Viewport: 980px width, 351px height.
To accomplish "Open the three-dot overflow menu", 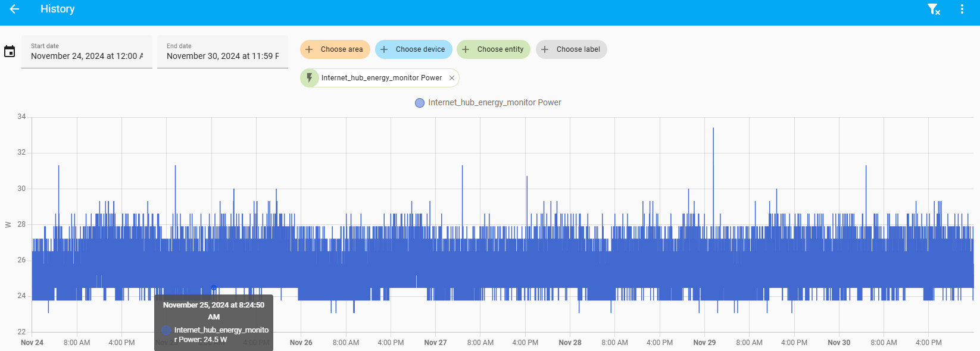I will (962, 9).
